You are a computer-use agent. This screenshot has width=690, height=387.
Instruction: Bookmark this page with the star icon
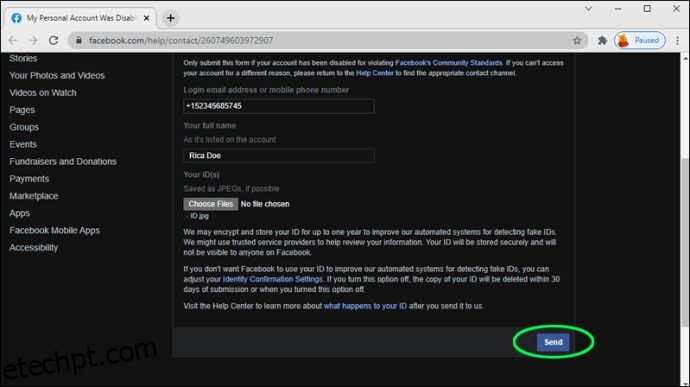pyautogui.click(x=577, y=41)
